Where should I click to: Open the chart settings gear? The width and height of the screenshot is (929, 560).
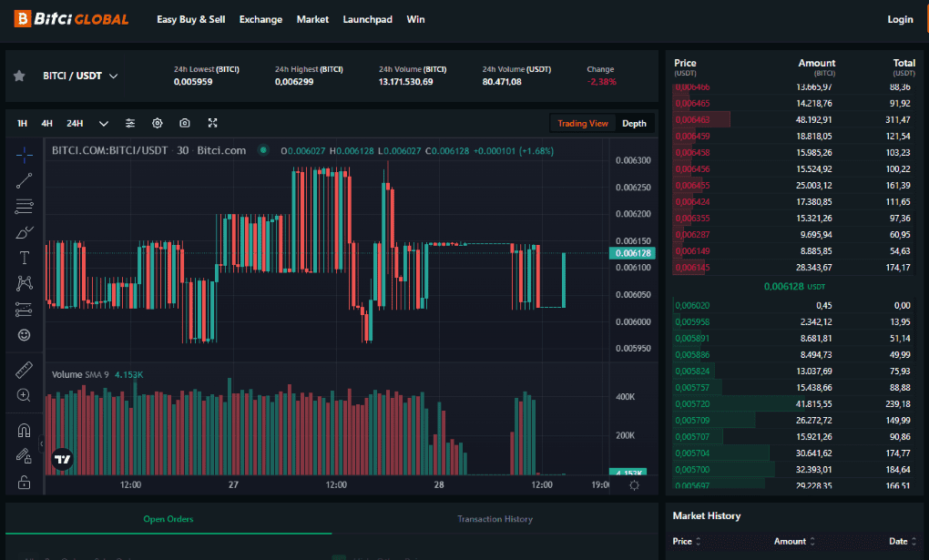point(157,123)
